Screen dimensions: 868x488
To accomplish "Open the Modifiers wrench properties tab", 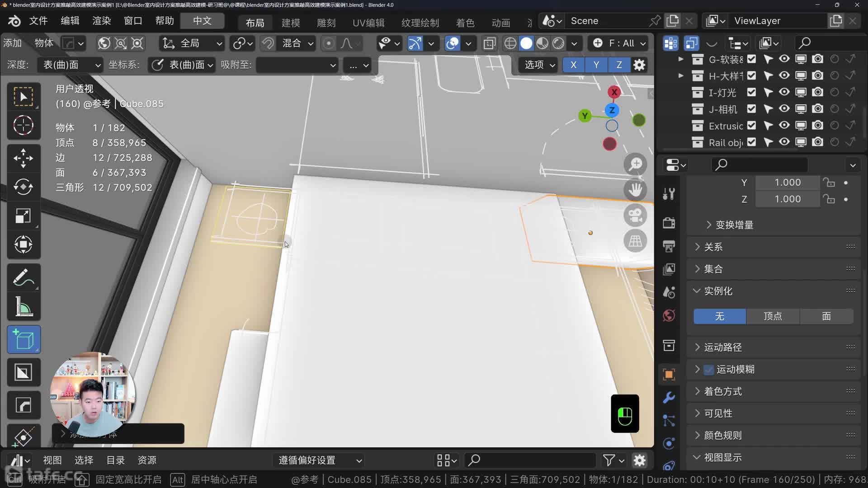I will pos(669,397).
